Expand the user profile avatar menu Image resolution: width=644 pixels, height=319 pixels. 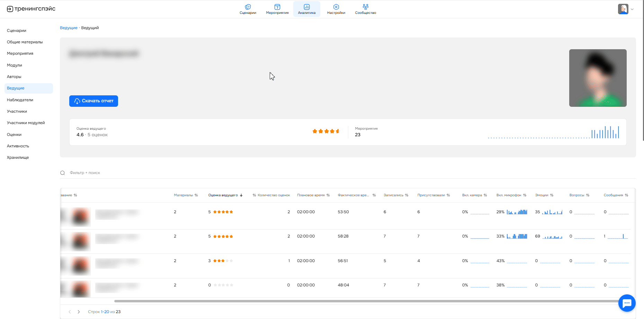(x=625, y=9)
